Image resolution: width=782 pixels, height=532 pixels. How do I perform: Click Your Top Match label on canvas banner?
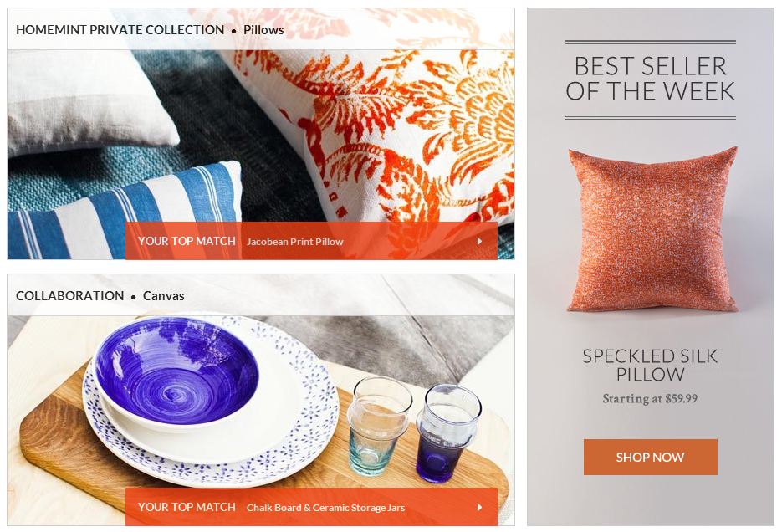[x=187, y=507]
